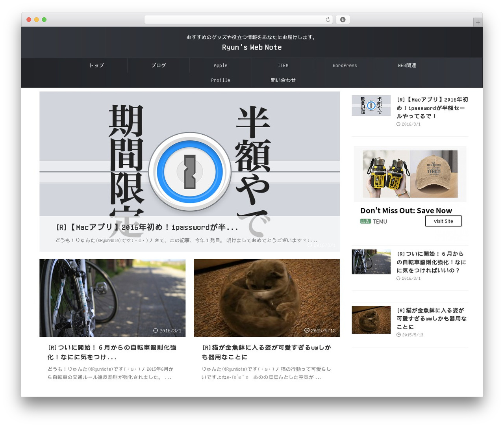
Task: Go to the Apple menu section
Action: pos(220,65)
